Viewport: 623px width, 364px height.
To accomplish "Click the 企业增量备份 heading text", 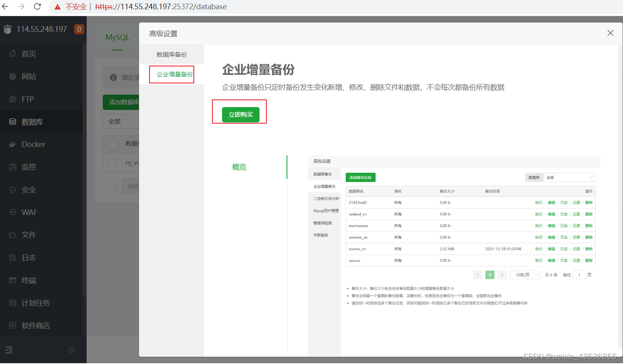I will coord(258,70).
